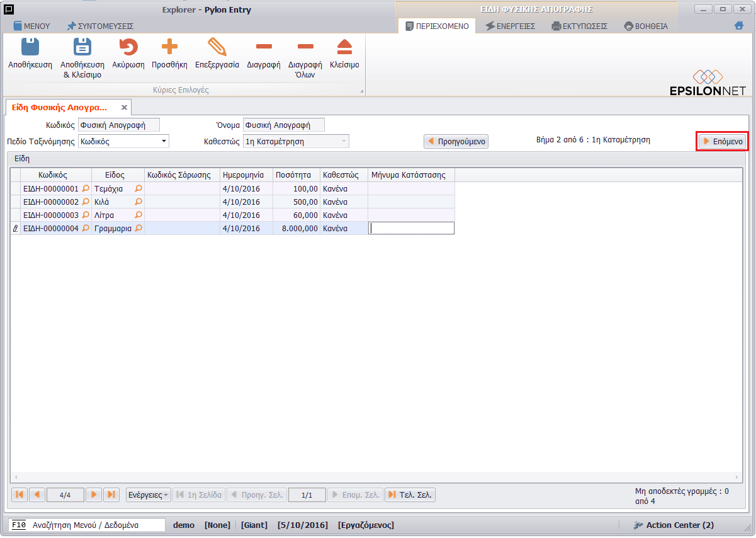This screenshot has height=538, width=756.
Task: Click the Όνομα input field
Action: click(x=284, y=125)
